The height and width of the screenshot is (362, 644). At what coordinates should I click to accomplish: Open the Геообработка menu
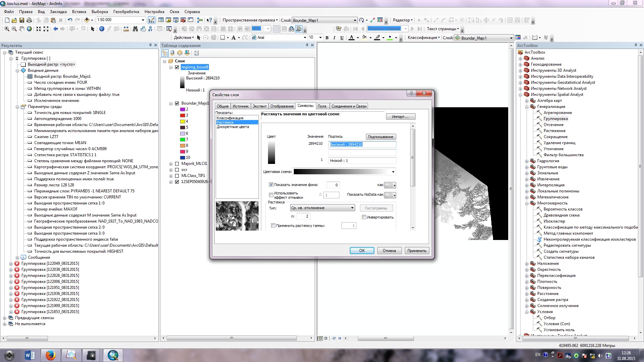pos(126,12)
